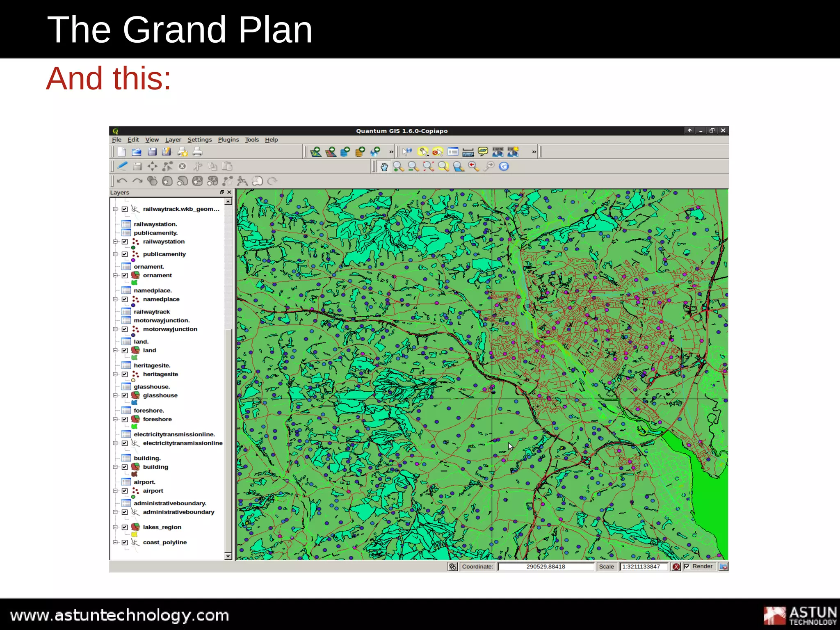Click the Zoom In magnifier tool
The height and width of the screenshot is (630, 840).
pos(398,167)
